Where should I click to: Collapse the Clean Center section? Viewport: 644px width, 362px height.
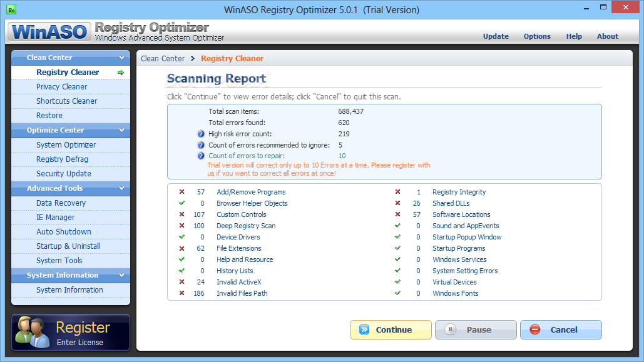121,58
